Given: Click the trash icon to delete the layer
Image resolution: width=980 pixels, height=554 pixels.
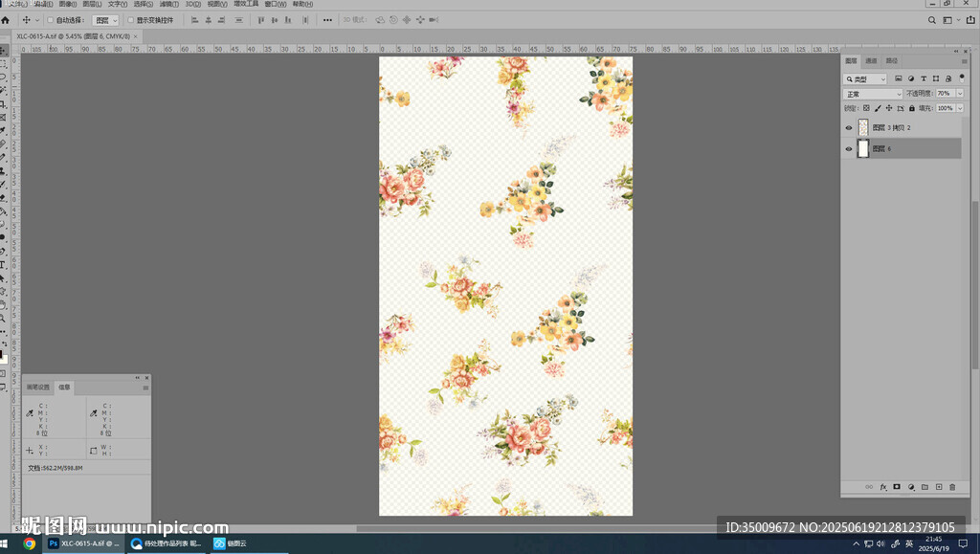Looking at the screenshot, I should pos(952,487).
